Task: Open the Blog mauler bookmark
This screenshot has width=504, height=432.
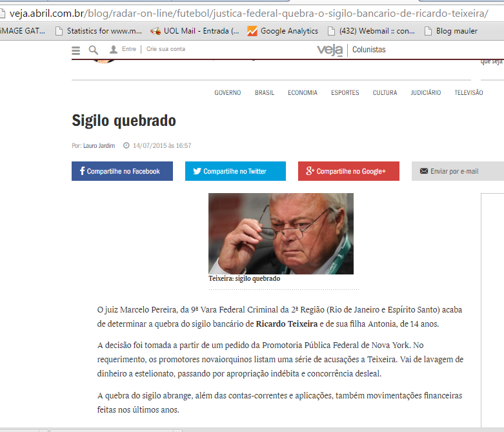Action: (x=451, y=31)
